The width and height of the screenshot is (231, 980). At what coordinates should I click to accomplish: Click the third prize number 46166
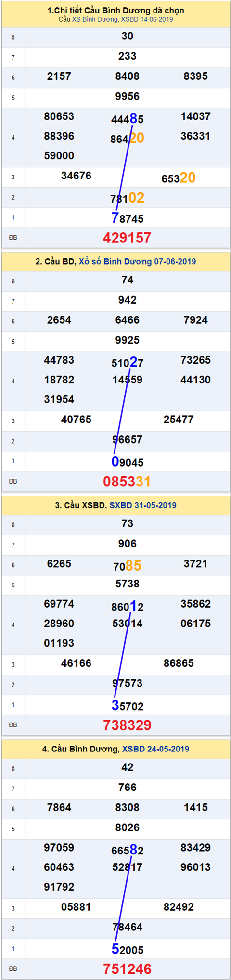[x=76, y=663]
